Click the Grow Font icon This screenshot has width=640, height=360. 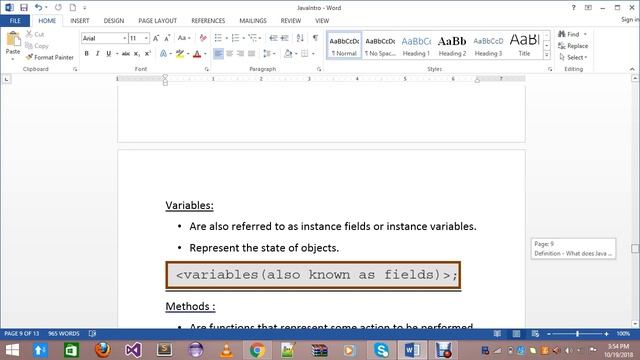tap(156, 38)
